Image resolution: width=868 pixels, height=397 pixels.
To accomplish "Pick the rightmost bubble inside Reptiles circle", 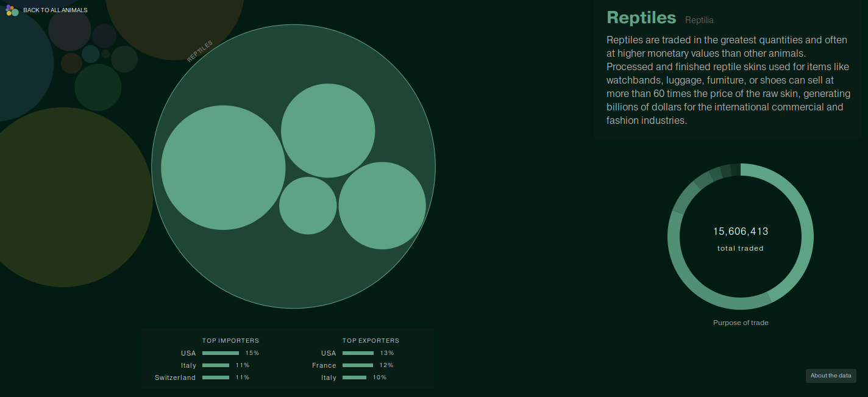I will (382, 206).
